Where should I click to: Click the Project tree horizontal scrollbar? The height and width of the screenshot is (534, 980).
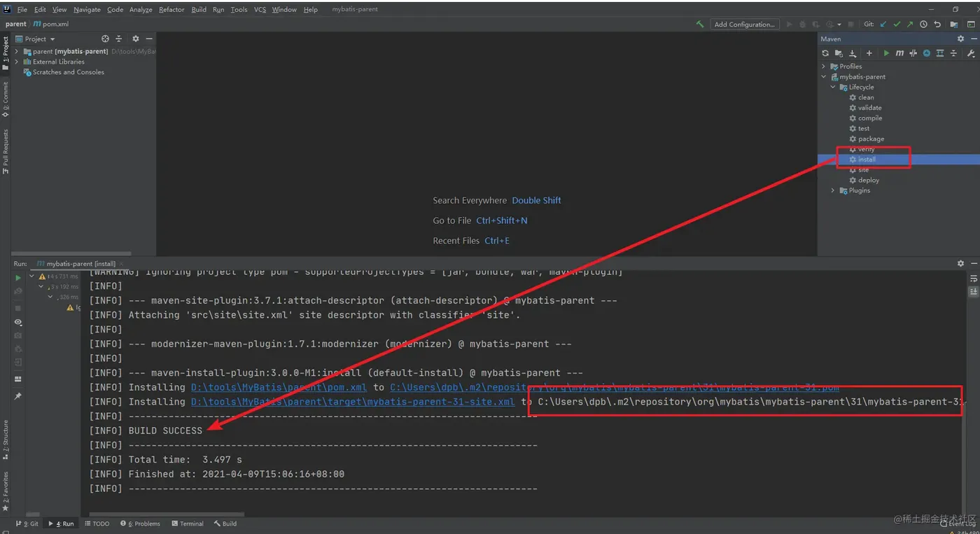[72, 253]
